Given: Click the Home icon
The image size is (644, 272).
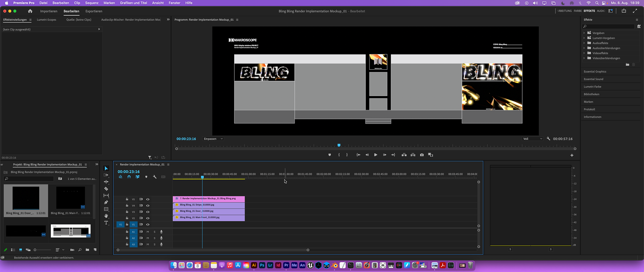Looking at the screenshot, I should tap(30, 11).
